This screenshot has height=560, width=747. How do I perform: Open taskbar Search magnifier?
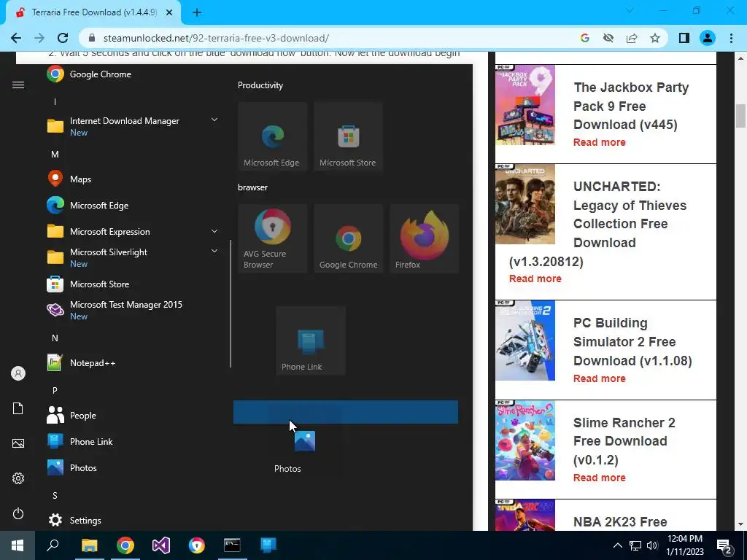point(53,545)
